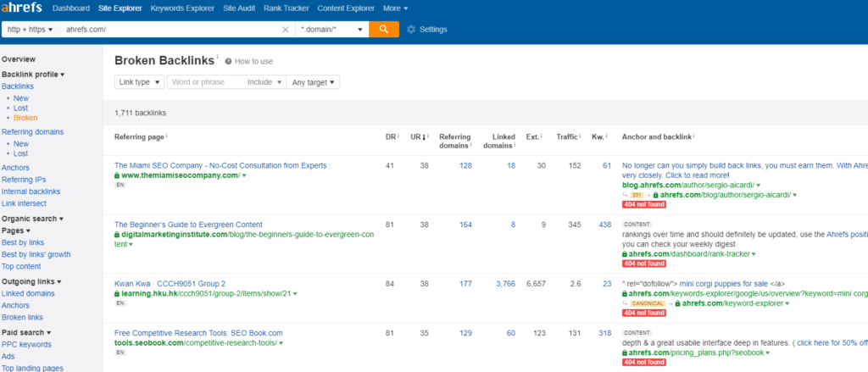
Task: Open the http + https protocol dropdown
Action: [x=31, y=30]
